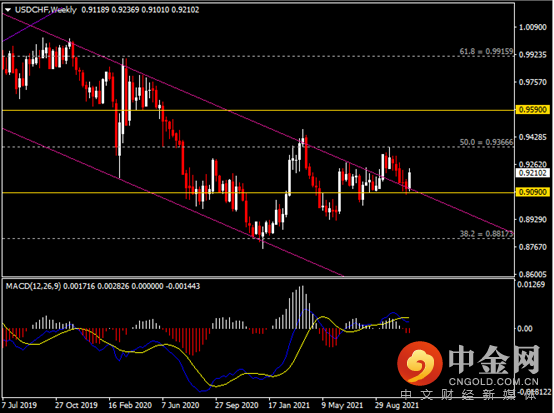This screenshot has width=554, height=413.
Task: Click the 61.8 = 0.99159 Fibonacci label
Action: (x=486, y=52)
